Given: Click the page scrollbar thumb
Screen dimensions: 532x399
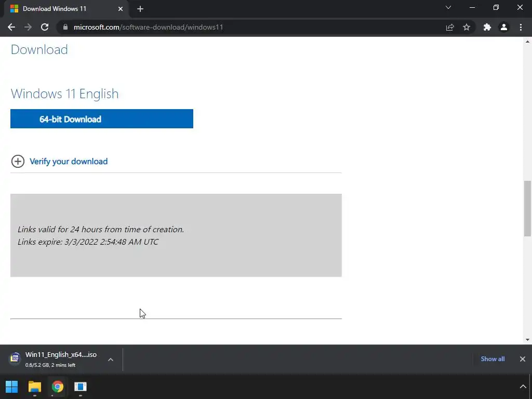Looking at the screenshot, I should tap(527, 209).
